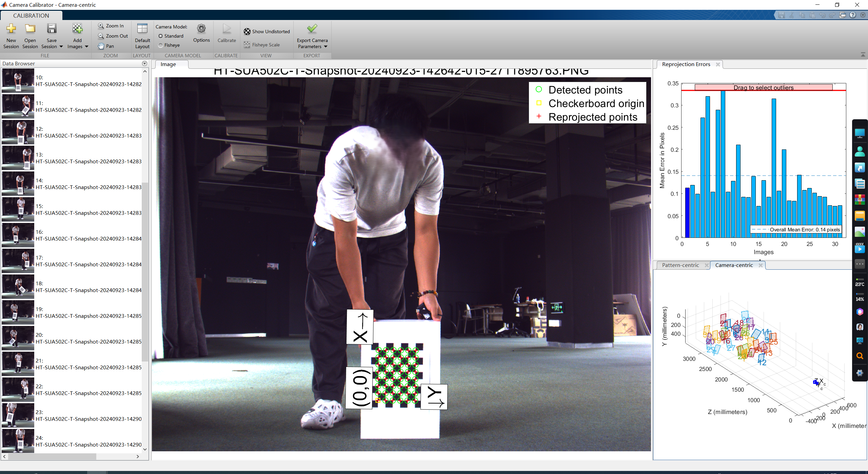This screenshot has width=868, height=474.
Task: Activate the Pan hand tool
Action: [x=106, y=46]
